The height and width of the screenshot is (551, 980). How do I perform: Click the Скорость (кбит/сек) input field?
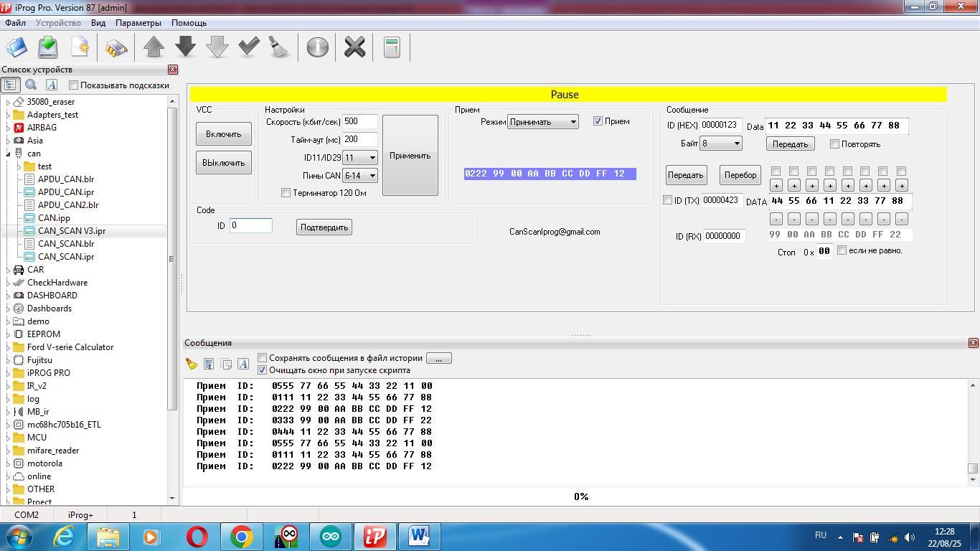click(360, 121)
